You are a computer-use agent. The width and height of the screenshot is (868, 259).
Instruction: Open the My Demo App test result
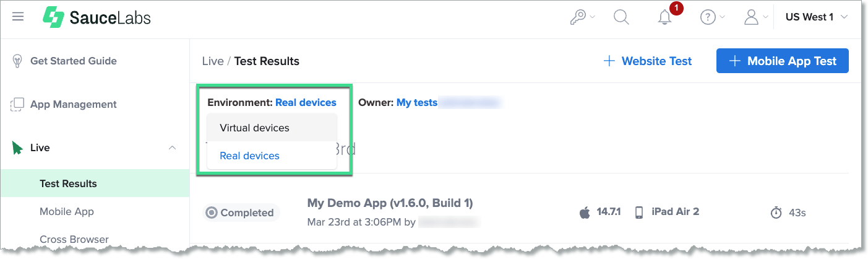[x=390, y=203]
